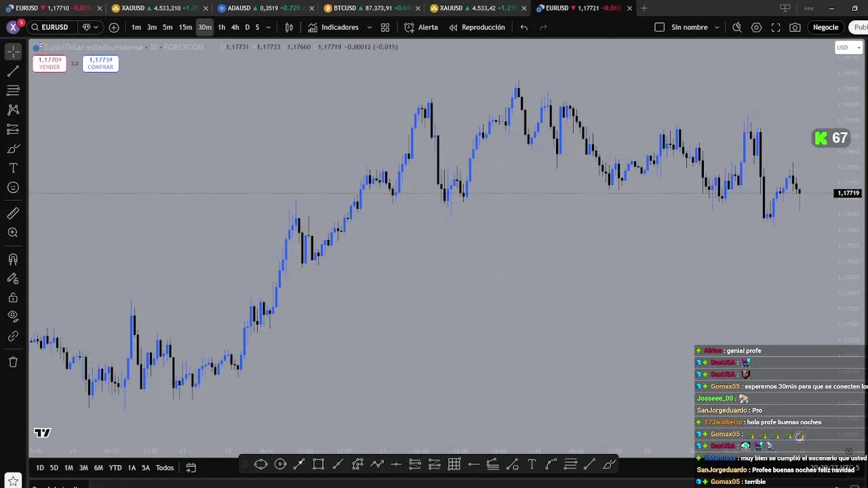Image resolution: width=868 pixels, height=488 pixels.
Task: Switch to the ADAUSD browser tab
Action: [x=266, y=8]
